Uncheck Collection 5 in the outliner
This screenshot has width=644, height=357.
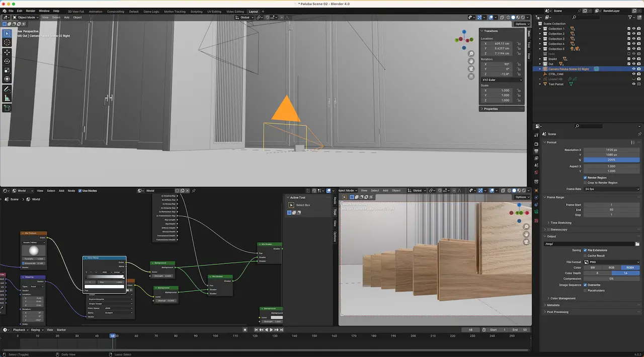coord(629,48)
